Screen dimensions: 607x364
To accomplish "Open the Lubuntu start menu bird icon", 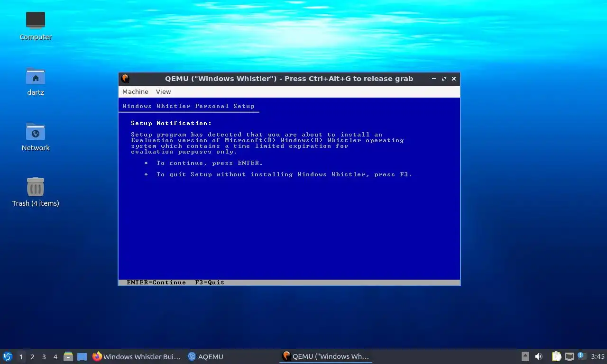I will tap(8, 356).
